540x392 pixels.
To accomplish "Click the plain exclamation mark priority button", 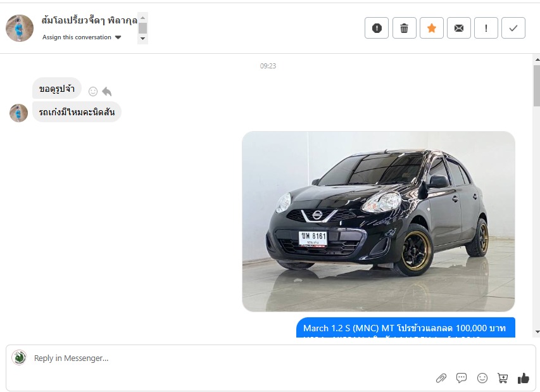I will (486, 28).
